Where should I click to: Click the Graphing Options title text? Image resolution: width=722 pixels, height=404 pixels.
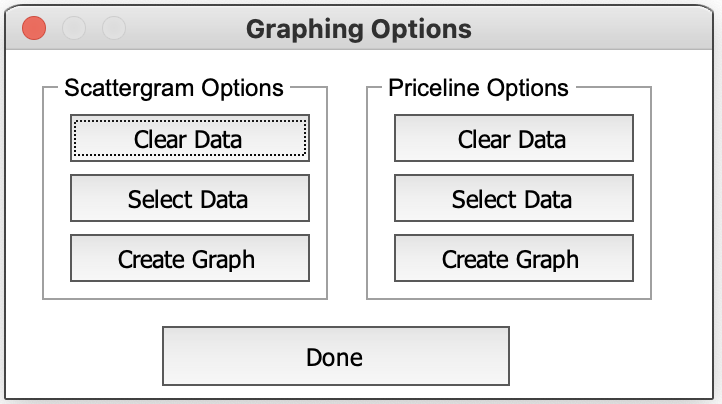point(359,28)
